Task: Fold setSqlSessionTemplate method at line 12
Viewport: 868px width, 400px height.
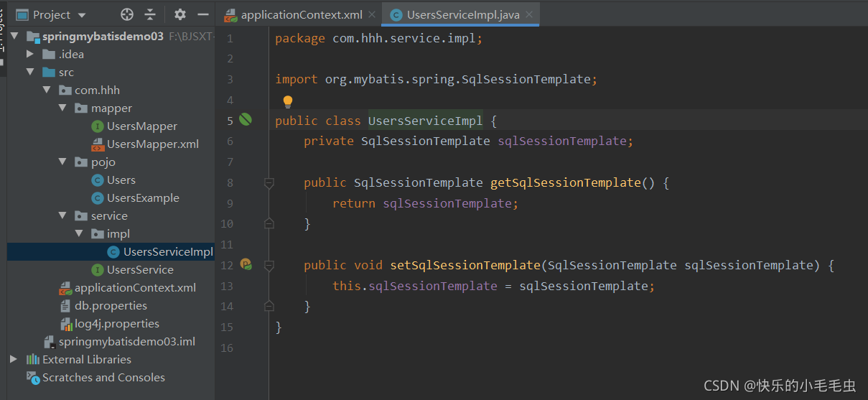Action: coord(269,266)
